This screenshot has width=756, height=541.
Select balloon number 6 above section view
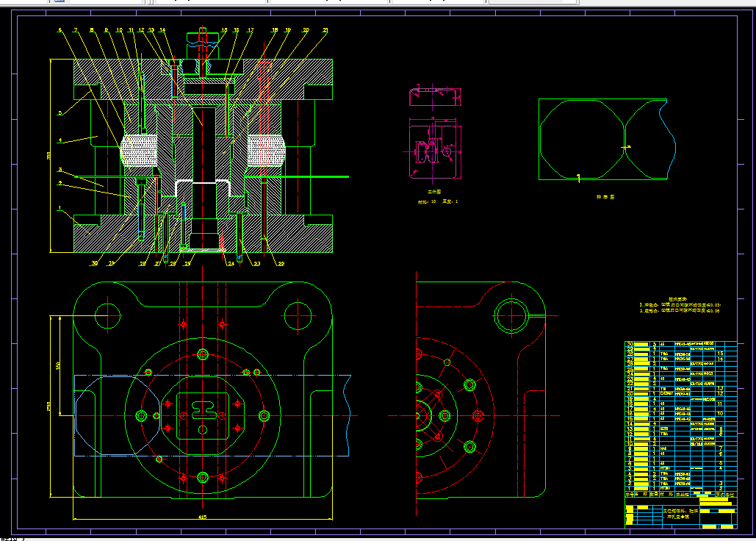[60, 30]
